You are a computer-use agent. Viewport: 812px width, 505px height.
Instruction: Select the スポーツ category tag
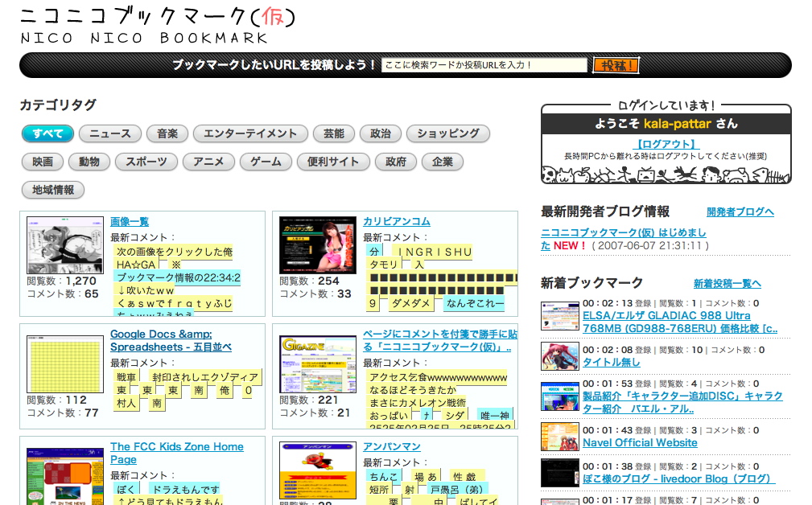(x=146, y=162)
